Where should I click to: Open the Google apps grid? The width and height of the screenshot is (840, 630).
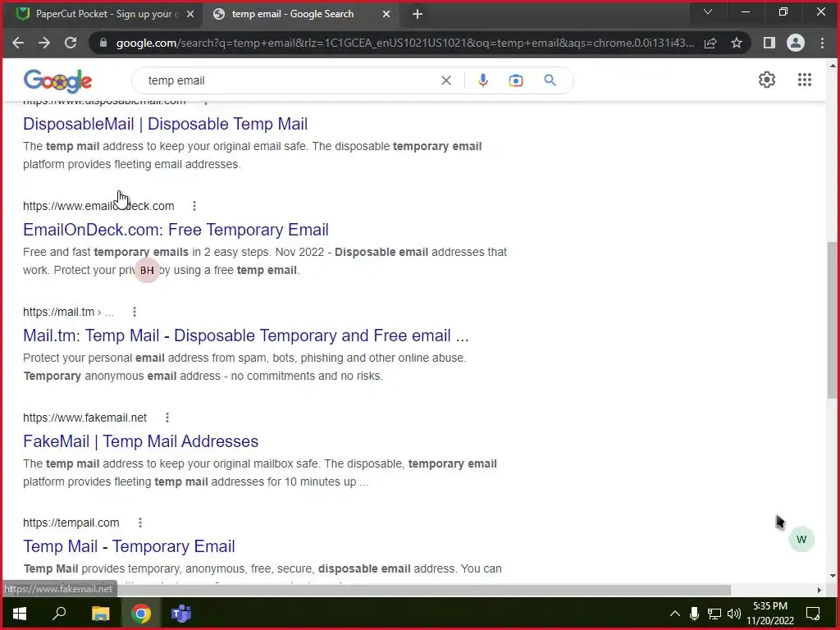point(804,80)
